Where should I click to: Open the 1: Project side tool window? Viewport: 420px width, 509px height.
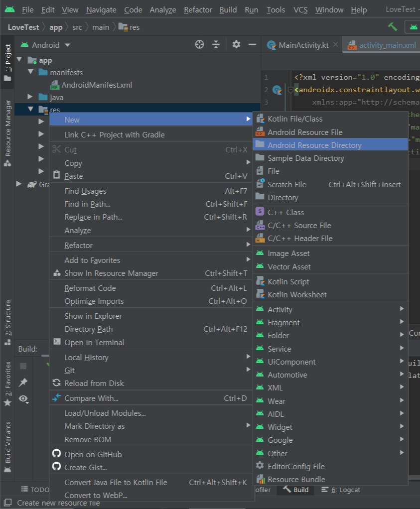pos(7,63)
